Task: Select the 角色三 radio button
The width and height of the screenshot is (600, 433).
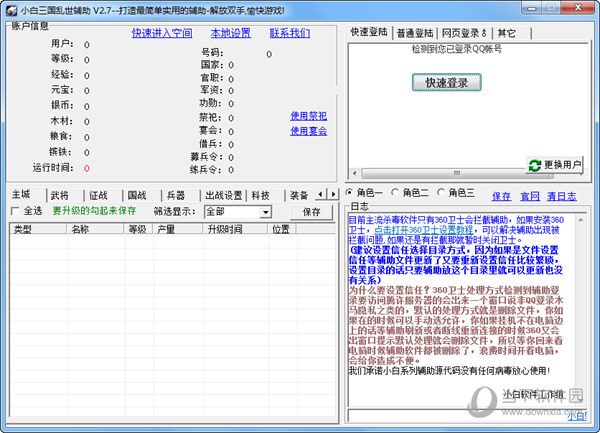Action: [x=441, y=192]
